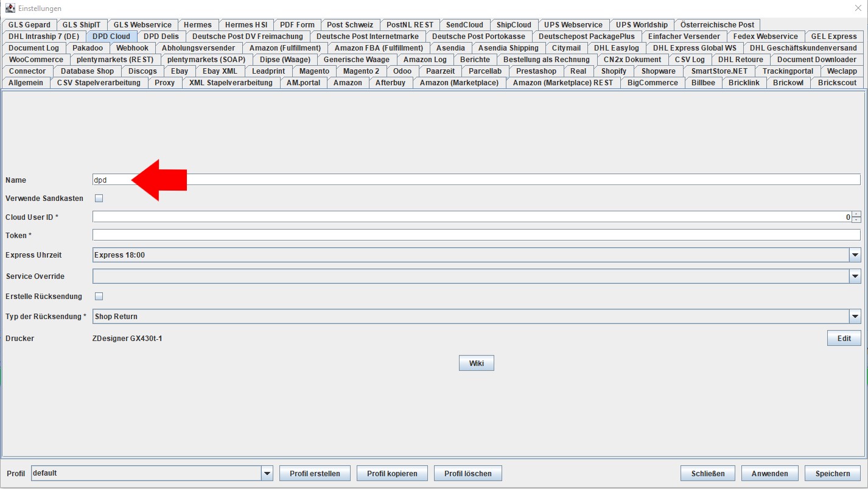Open the Post Schweiz tab
Screen dimensions: 868x489
350,25
